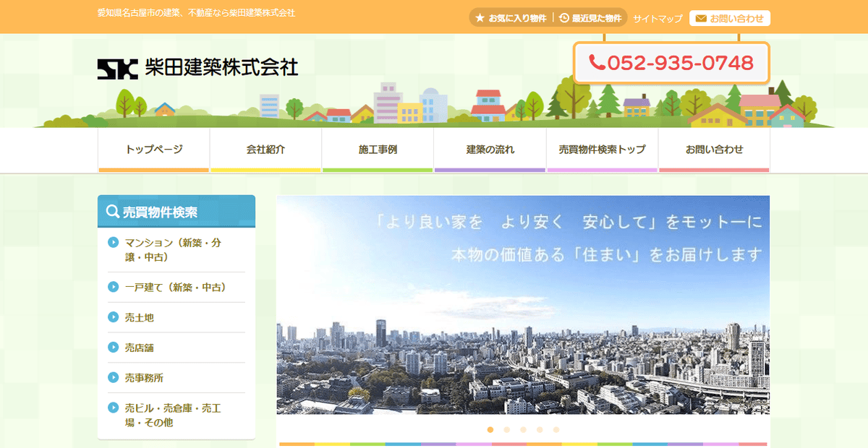Click the arrow icon beside 売事務所
The width and height of the screenshot is (868, 448).
pyautogui.click(x=114, y=377)
